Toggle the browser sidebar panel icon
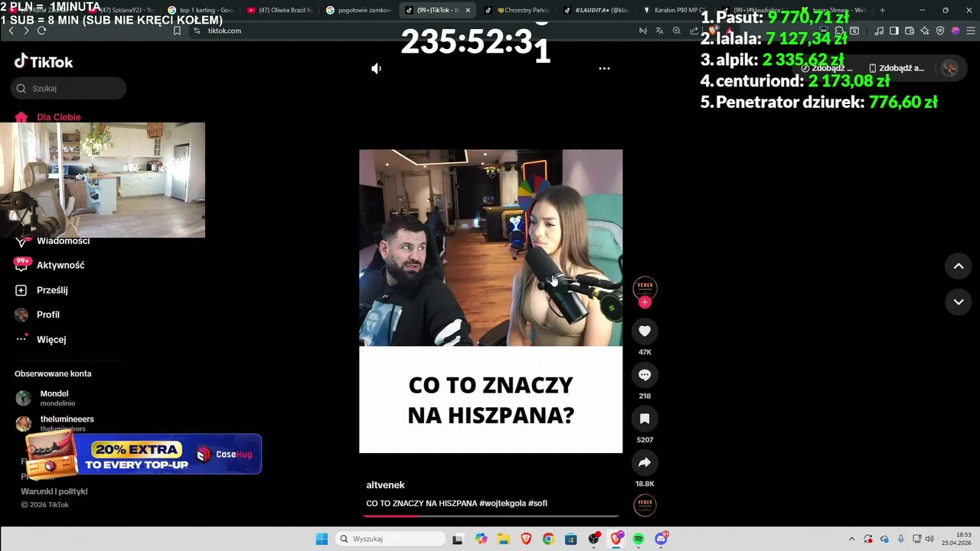This screenshot has height=551, width=980. (893, 31)
